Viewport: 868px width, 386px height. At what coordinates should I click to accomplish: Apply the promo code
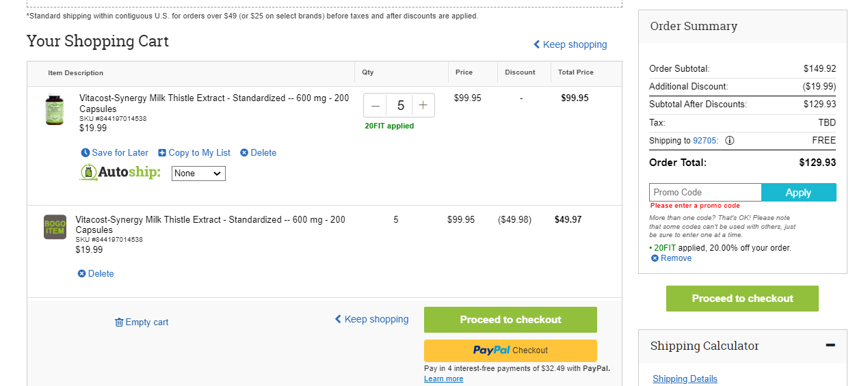[x=798, y=193]
